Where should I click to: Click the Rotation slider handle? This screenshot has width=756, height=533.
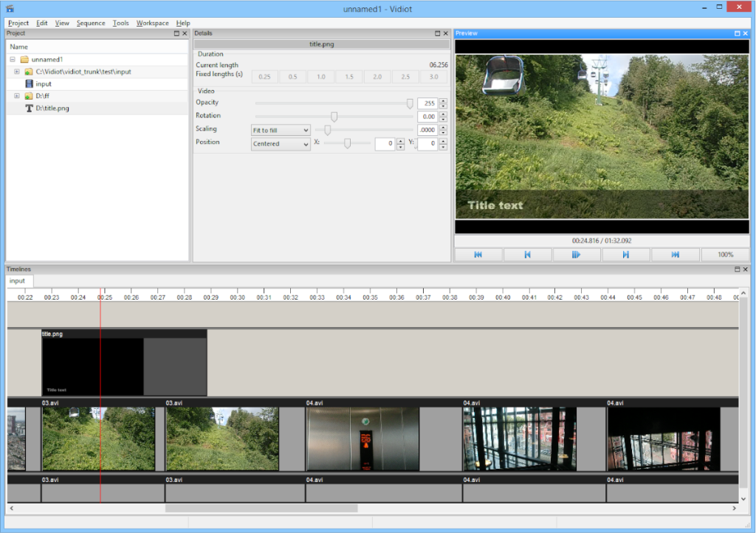pos(334,116)
